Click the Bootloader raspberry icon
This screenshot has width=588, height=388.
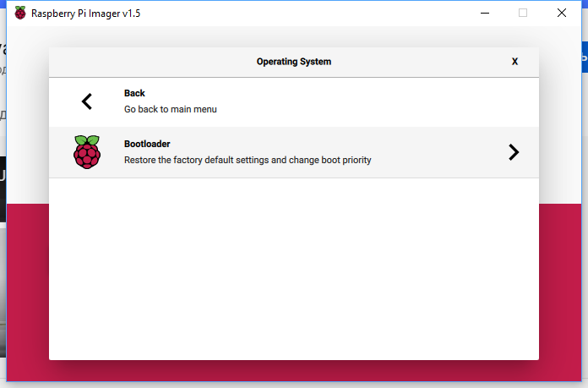click(87, 152)
